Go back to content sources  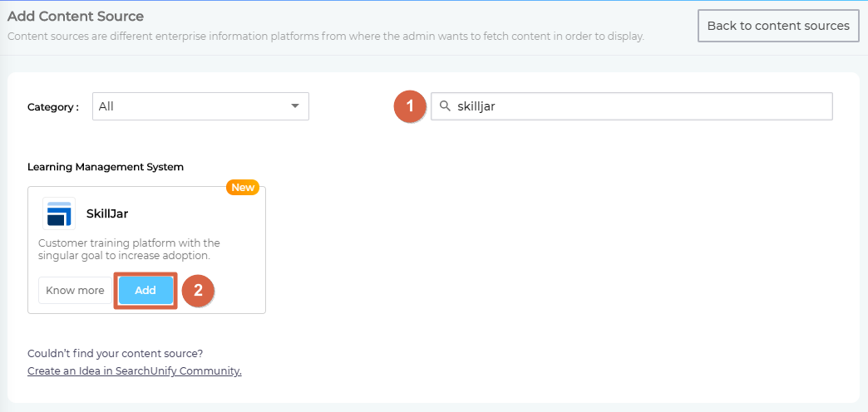click(778, 26)
